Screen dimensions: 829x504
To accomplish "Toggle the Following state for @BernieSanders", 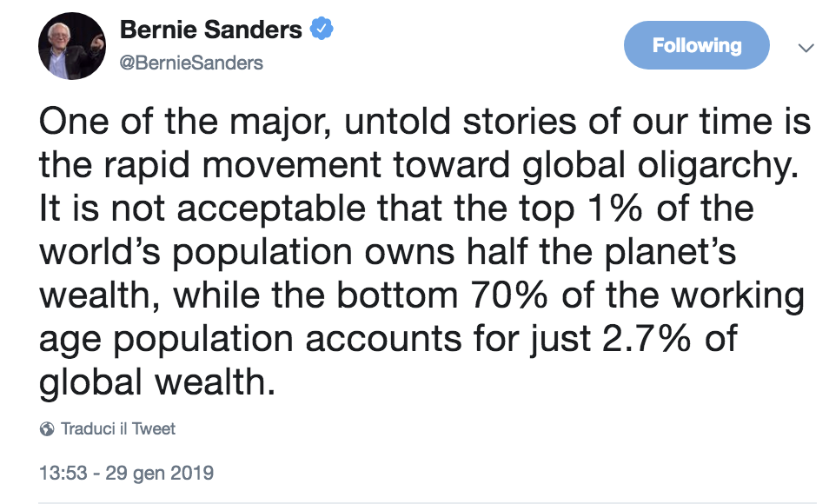I will click(696, 45).
